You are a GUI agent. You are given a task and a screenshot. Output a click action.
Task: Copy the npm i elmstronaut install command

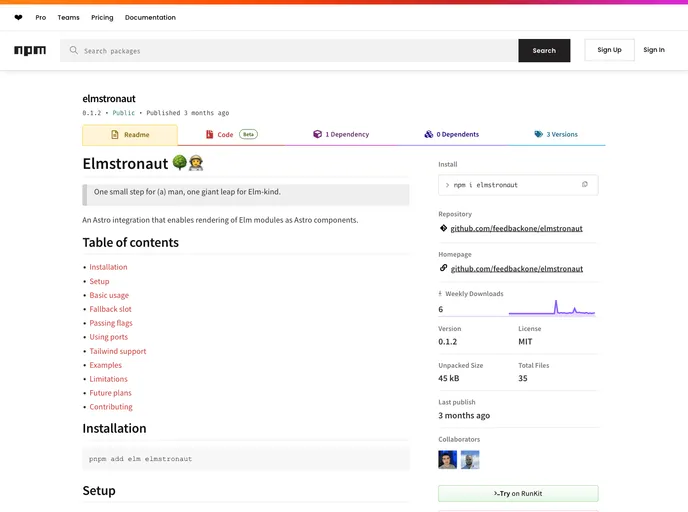[x=584, y=185]
